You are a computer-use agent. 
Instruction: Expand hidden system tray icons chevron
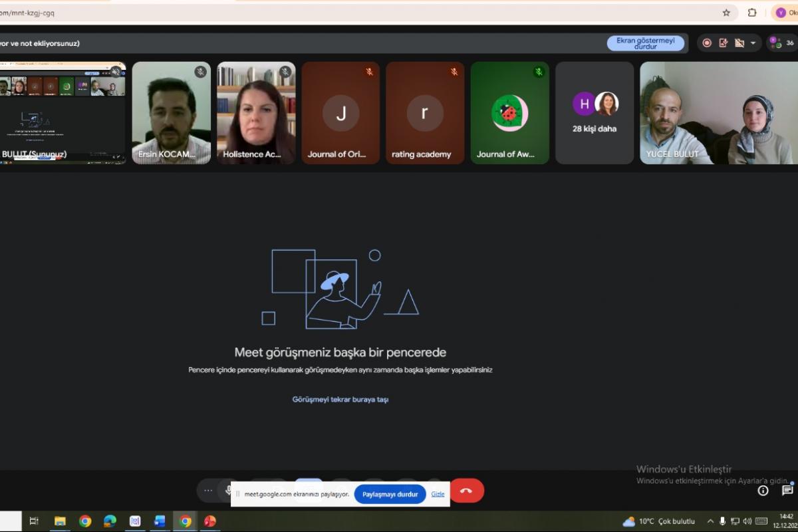pos(710,521)
